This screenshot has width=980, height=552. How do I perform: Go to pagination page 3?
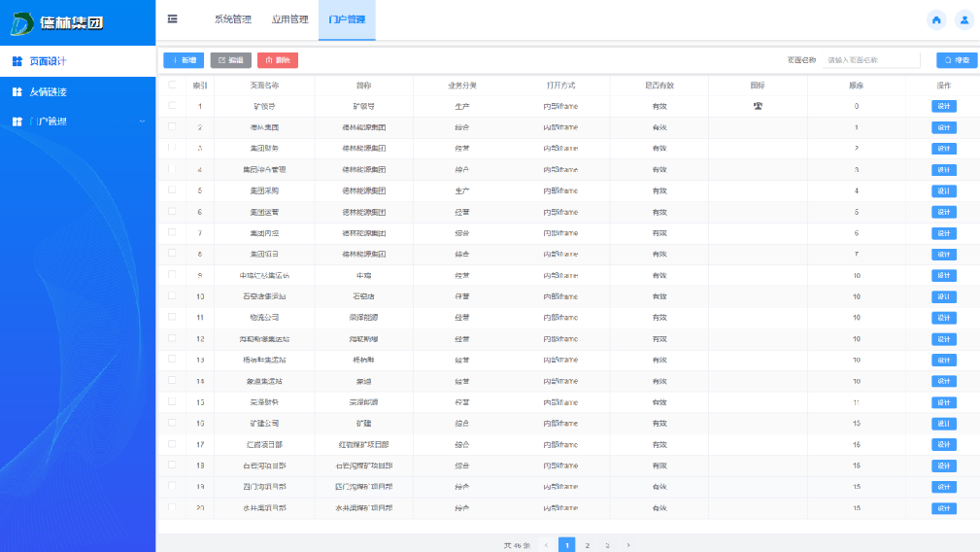coord(607,545)
